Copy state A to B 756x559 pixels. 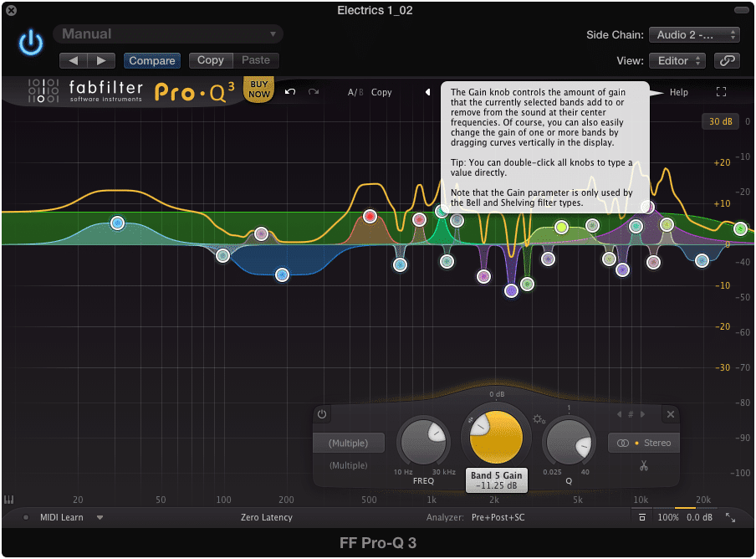click(381, 92)
